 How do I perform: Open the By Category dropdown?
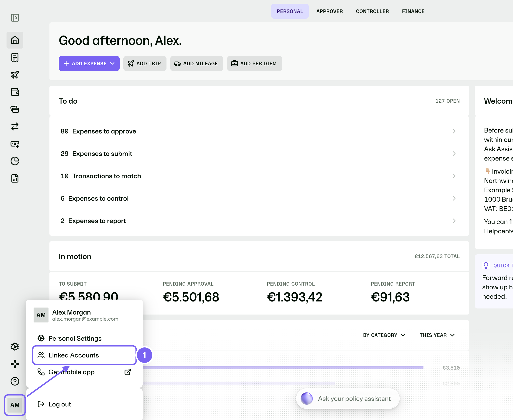click(x=384, y=335)
